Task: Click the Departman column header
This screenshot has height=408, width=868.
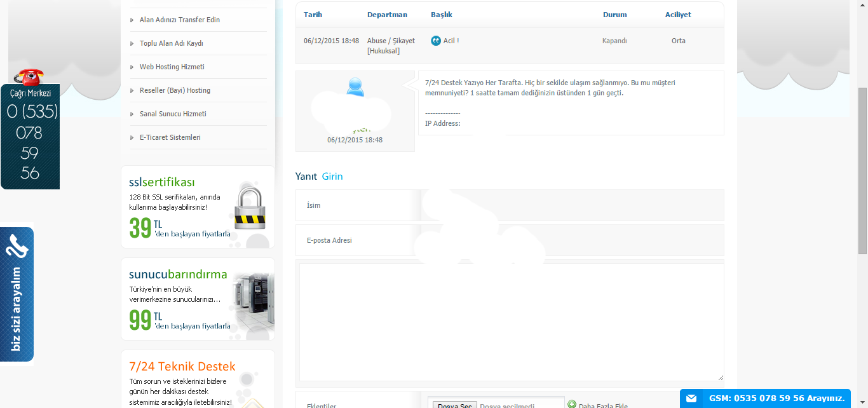Action: click(387, 15)
